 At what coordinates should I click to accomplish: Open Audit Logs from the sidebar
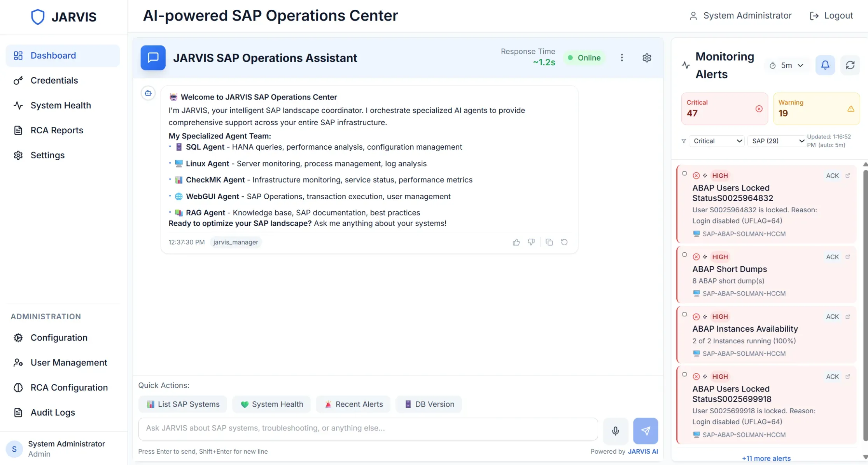tap(52, 412)
